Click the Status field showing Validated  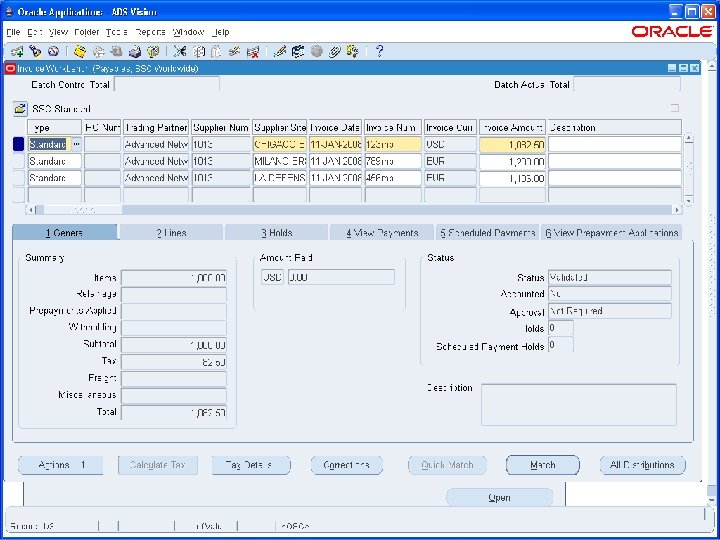click(610, 278)
